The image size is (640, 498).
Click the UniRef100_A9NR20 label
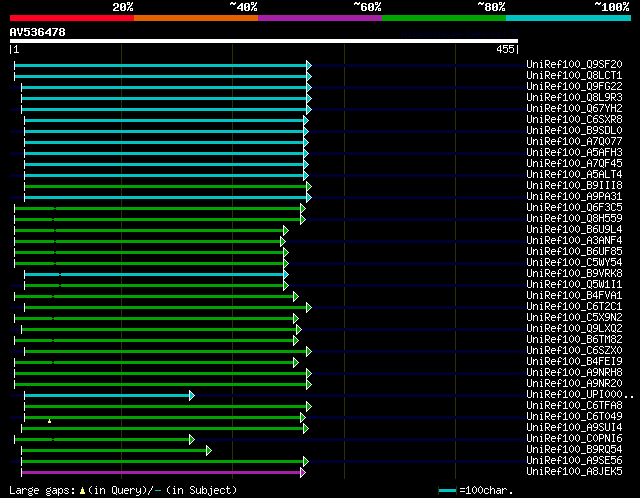(x=574, y=383)
